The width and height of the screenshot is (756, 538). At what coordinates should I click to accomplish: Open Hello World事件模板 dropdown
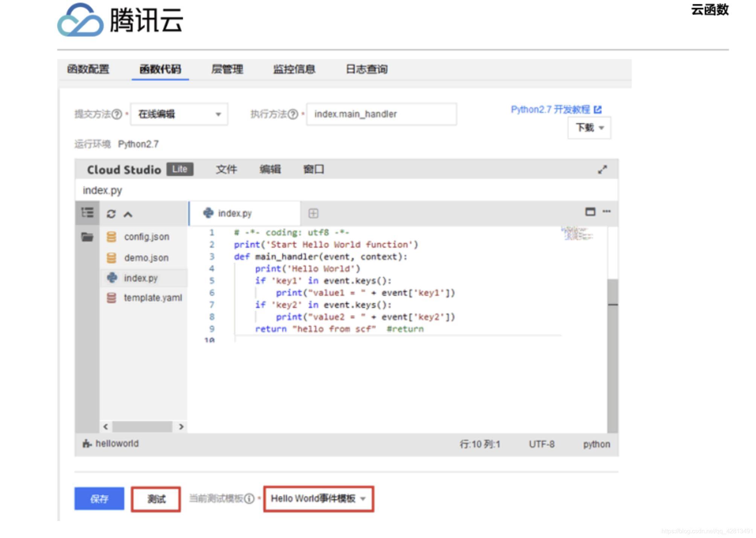[319, 499]
